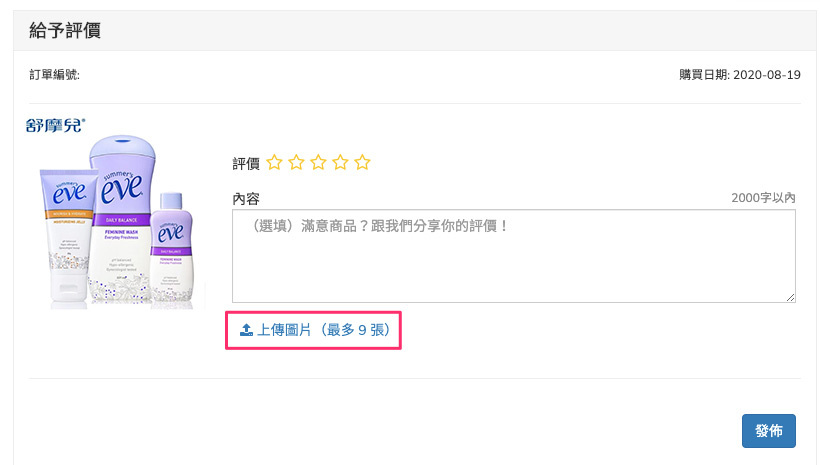Rate the product one star
Image resolution: width=820 pixels, height=465 pixels.
(x=274, y=162)
